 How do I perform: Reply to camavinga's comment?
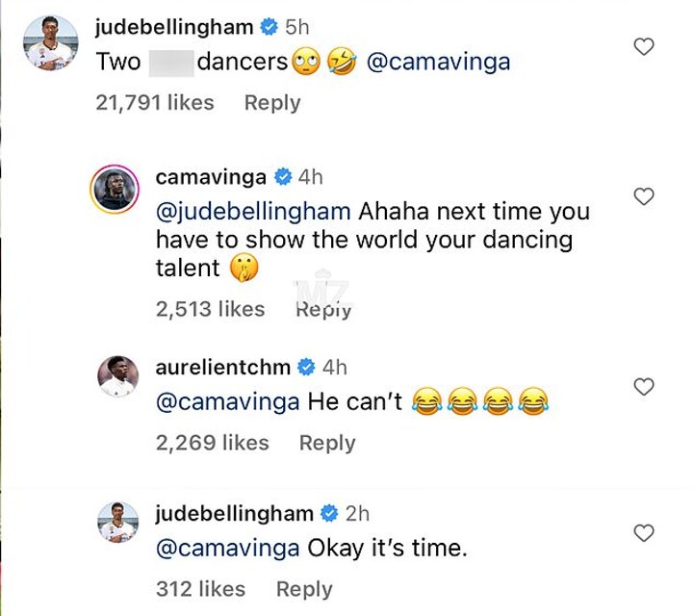click(323, 309)
